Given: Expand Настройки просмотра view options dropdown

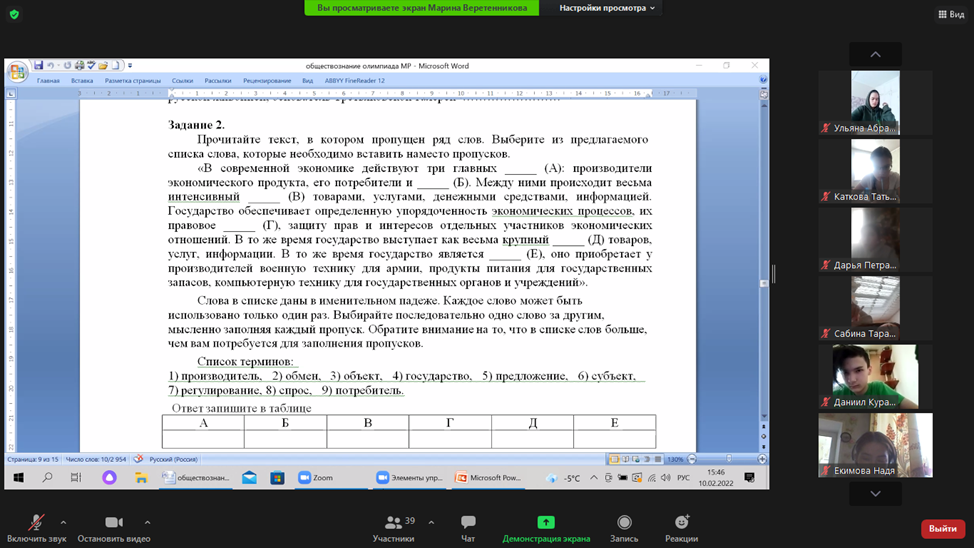Looking at the screenshot, I should pyautogui.click(x=607, y=8).
